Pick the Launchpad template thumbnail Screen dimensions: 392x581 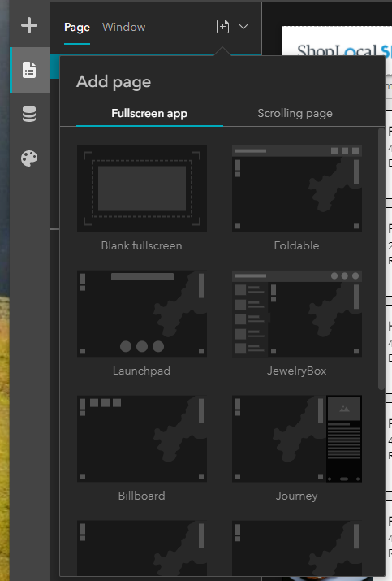tap(142, 314)
